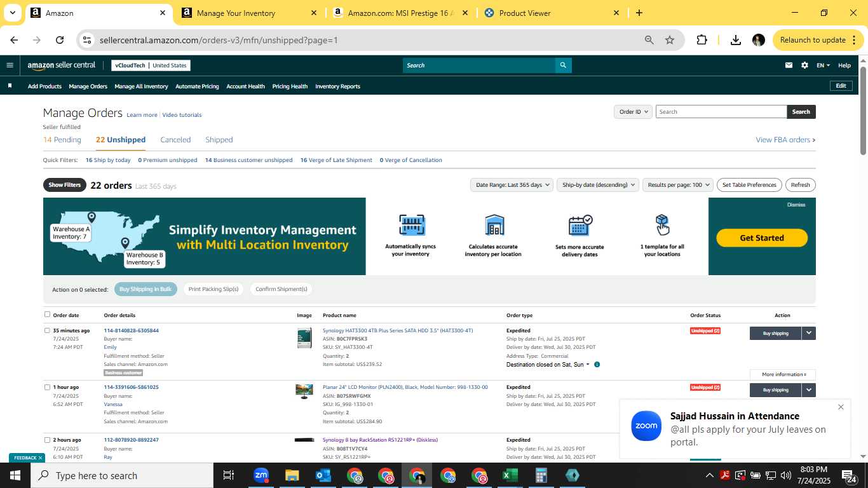Dismiss the Multi Location Inventory banner
Screen dimensions: 868x488
pyautogui.click(x=796, y=205)
